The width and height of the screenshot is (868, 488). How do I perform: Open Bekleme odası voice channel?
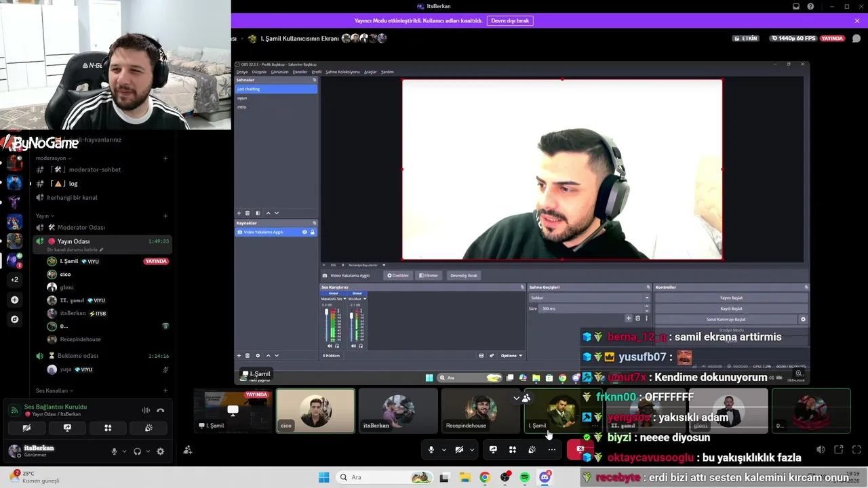pos(102,356)
